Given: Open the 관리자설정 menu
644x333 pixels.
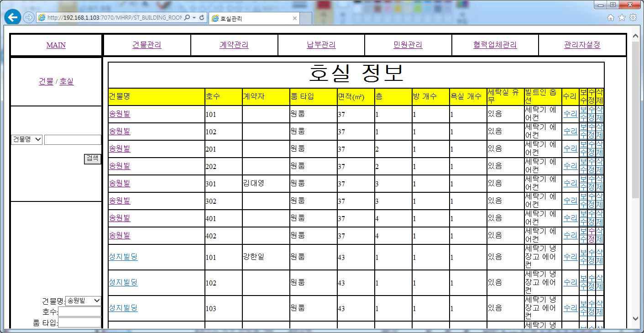Looking at the screenshot, I should pyautogui.click(x=582, y=45).
